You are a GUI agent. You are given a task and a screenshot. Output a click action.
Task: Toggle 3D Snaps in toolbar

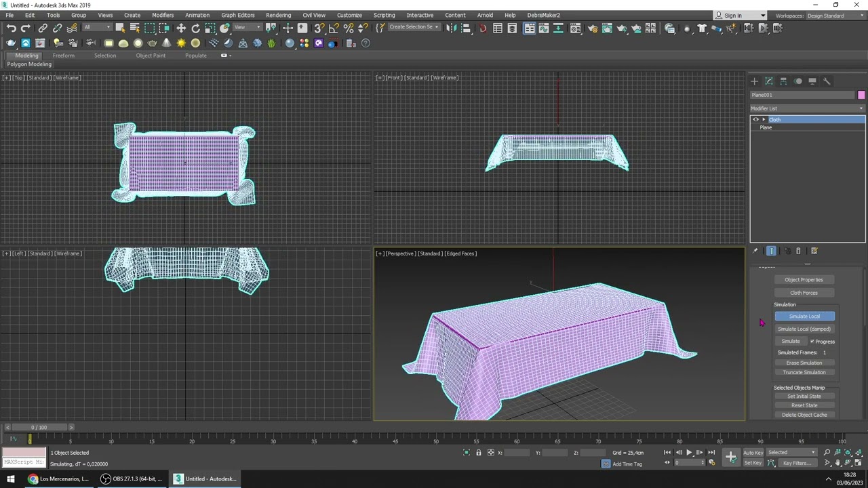319,28
